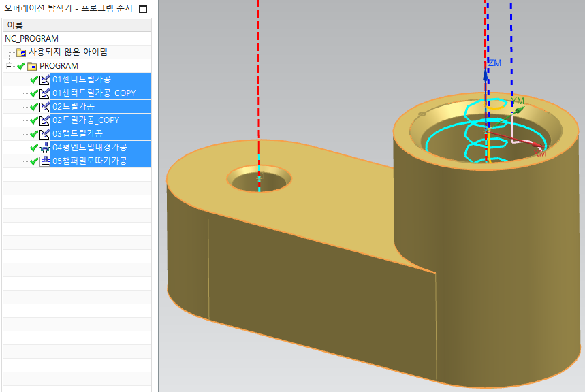585x392 pixels.
Task: Click the YM axis label in viewport
Action: pos(518,101)
